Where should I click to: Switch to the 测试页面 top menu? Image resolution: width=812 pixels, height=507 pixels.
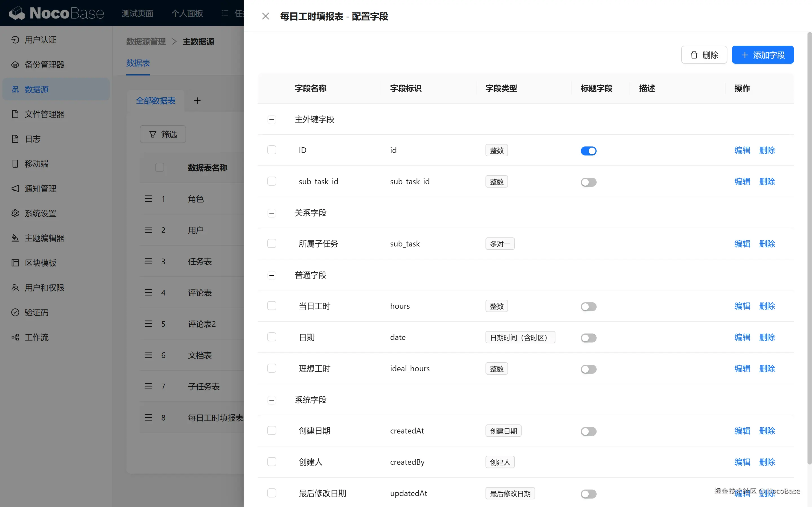point(137,14)
